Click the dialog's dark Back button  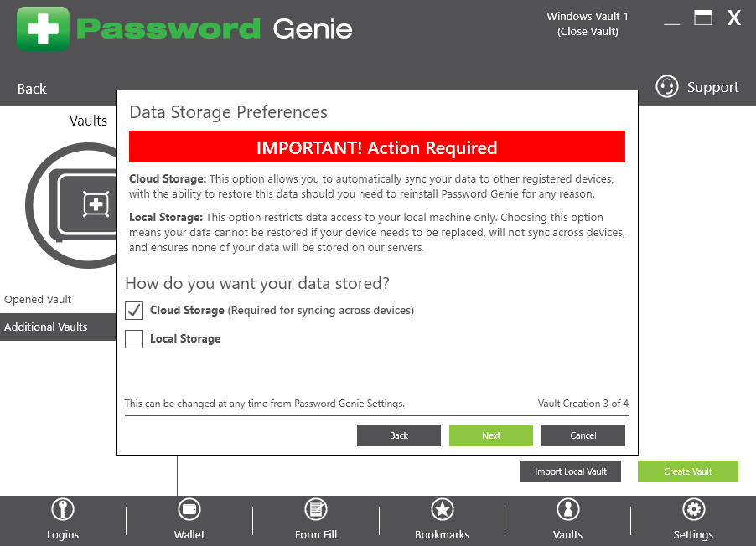399,435
